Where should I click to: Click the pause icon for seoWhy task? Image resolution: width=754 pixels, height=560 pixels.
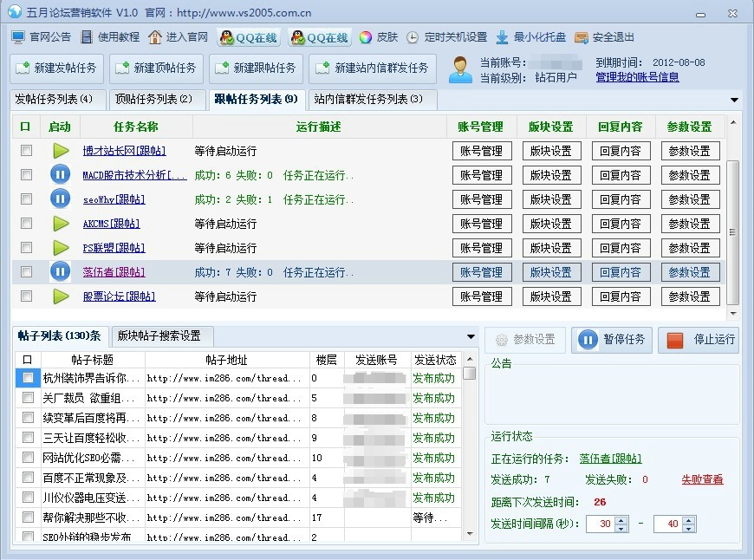[60, 199]
